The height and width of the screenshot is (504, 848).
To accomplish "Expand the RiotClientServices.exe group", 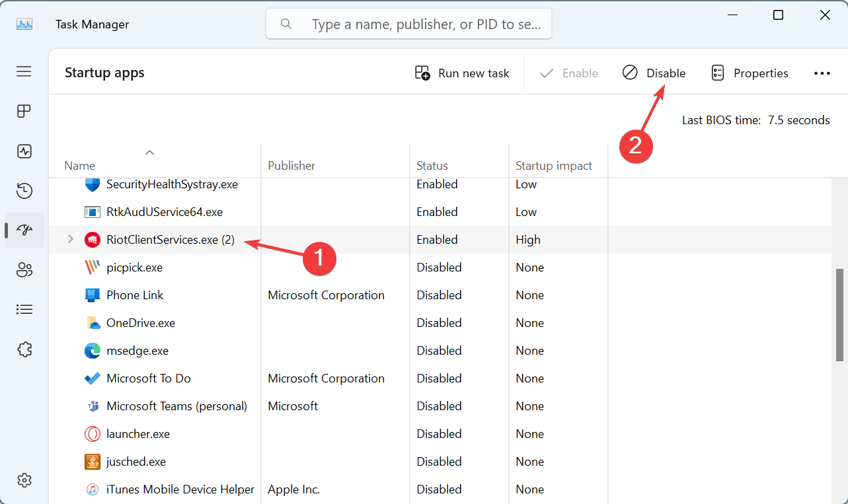I will (71, 240).
